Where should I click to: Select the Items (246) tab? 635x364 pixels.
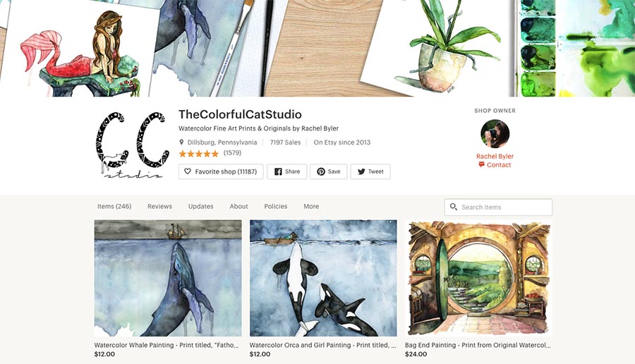click(x=114, y=206)
